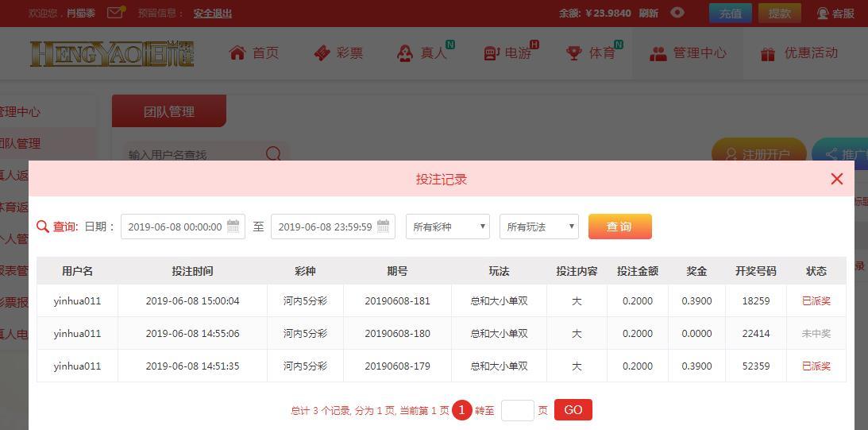
Task: Close the 投注记录 dialog
Action: [836, 179]
